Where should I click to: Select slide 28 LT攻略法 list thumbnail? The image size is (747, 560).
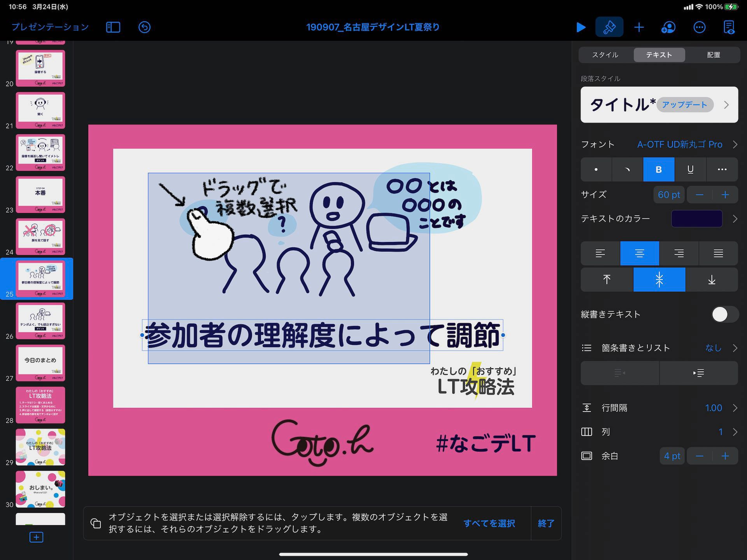pyautogui.click(x=40, y=405)
